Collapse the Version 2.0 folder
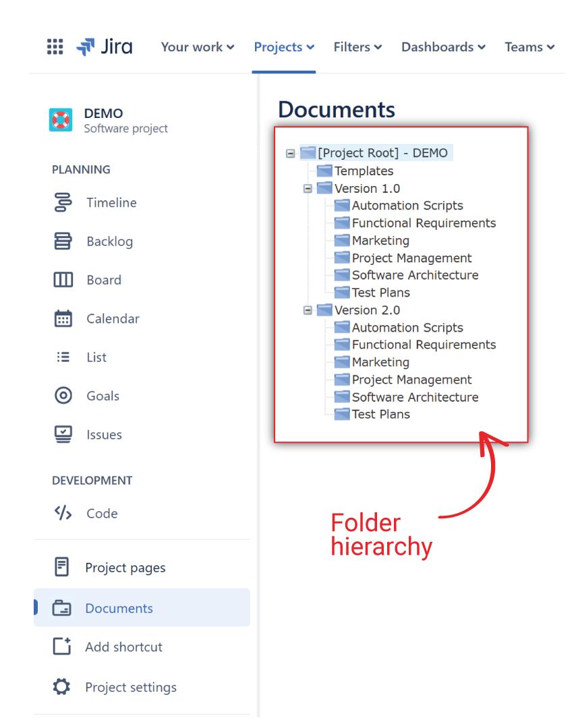 [307, 309]
